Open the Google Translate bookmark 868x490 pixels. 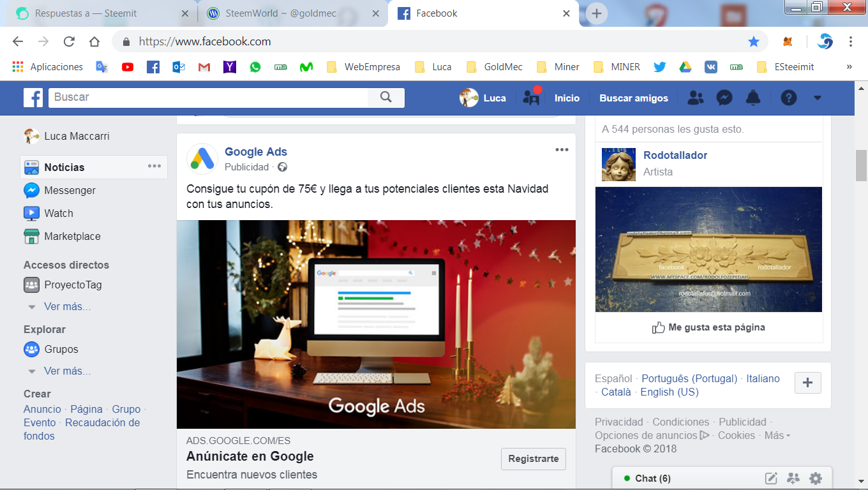coord(101,67)
